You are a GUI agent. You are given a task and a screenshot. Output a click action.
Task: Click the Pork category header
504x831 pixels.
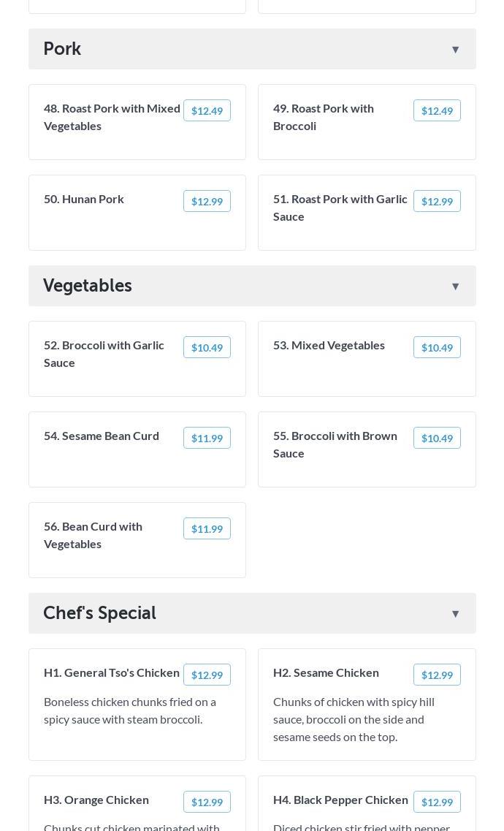pos(62,49)
